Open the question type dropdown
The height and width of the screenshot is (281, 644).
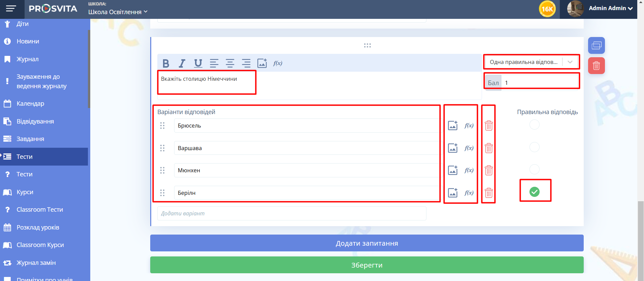(532, 62)
